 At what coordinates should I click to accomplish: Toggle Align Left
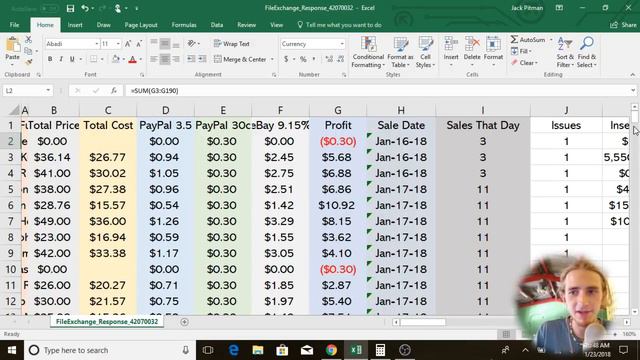(154, 60)
